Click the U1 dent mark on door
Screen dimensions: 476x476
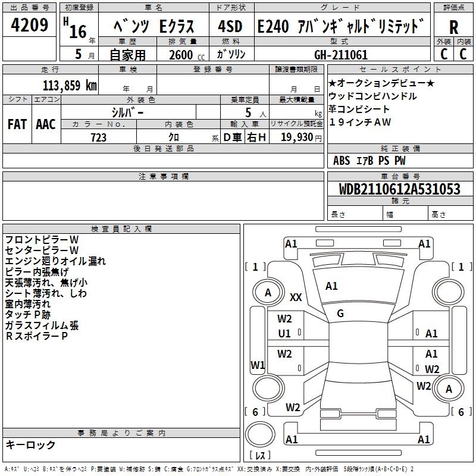[x=284, y=334]
